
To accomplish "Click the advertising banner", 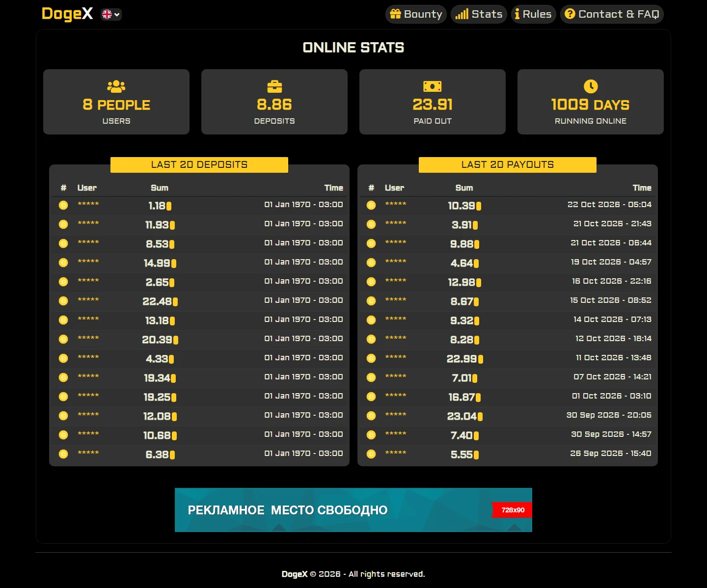I will pyautogui.click(x=353, y=510).
